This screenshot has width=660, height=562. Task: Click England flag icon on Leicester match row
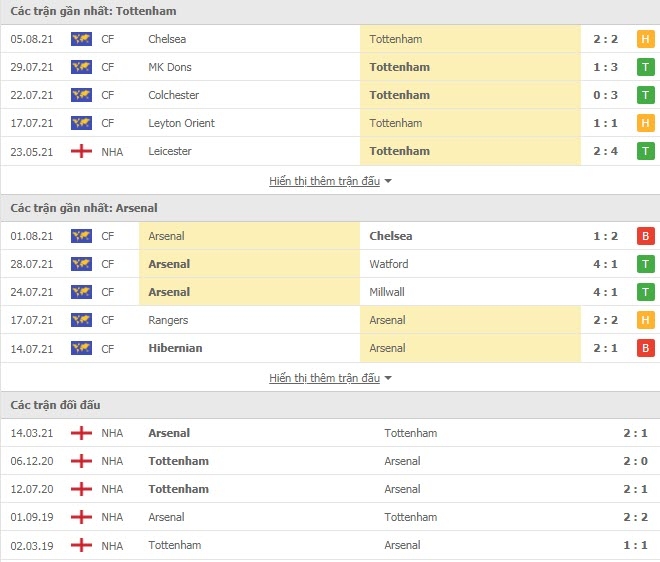pyautogui.click(x=81, y=151)
